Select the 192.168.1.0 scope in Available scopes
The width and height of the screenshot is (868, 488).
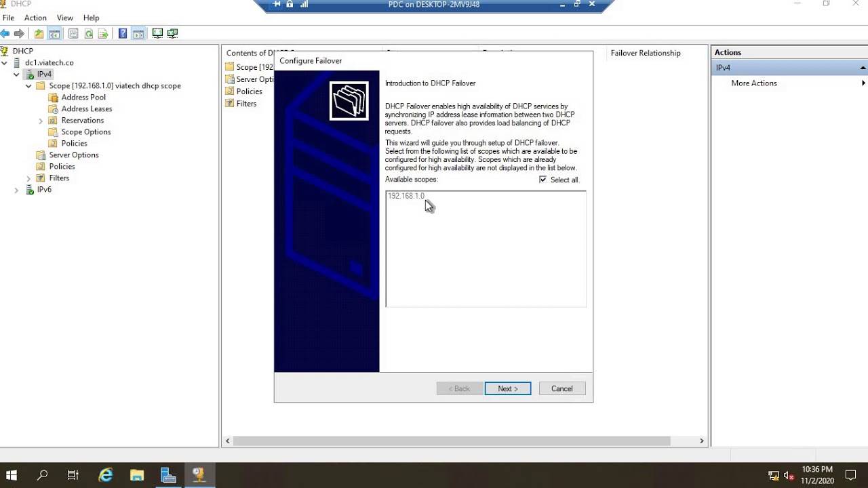point(406,196)
